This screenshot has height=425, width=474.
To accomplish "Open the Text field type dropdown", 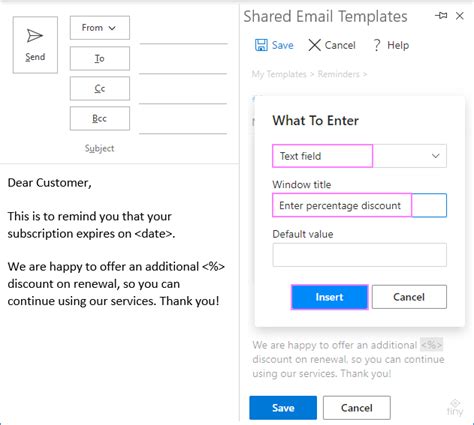I will pos(359,156).
